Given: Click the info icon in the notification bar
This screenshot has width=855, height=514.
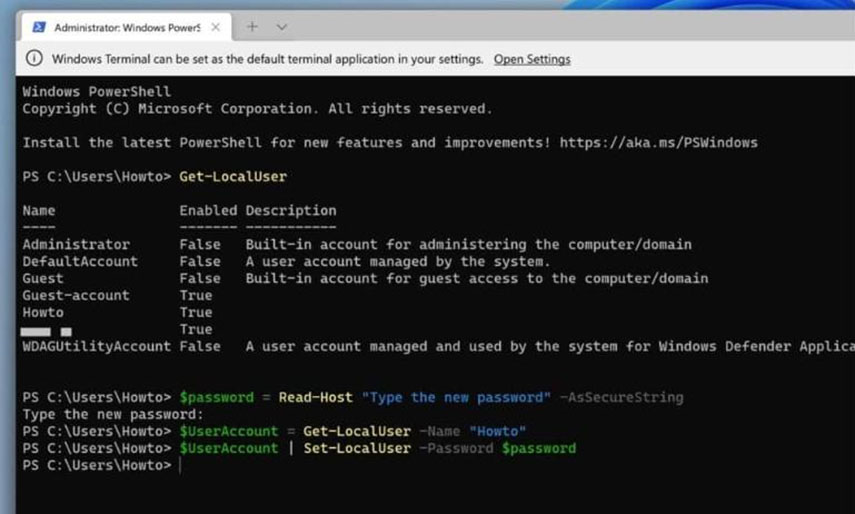Looking at the screenshot, I should [35, 59].
